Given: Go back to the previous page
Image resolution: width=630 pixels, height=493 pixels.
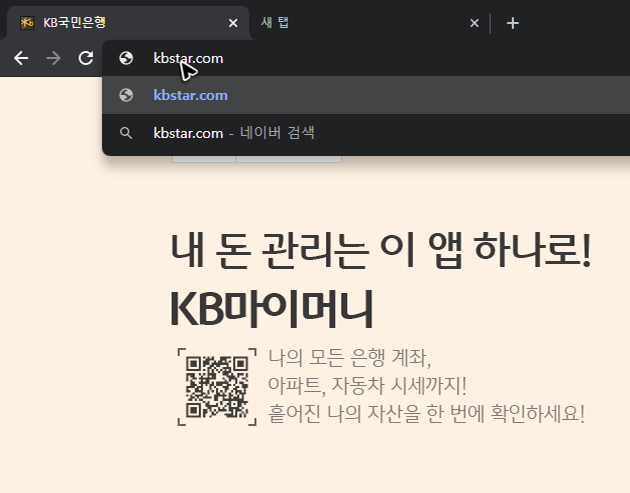Looking at the screenshot, I should [21, 58].
